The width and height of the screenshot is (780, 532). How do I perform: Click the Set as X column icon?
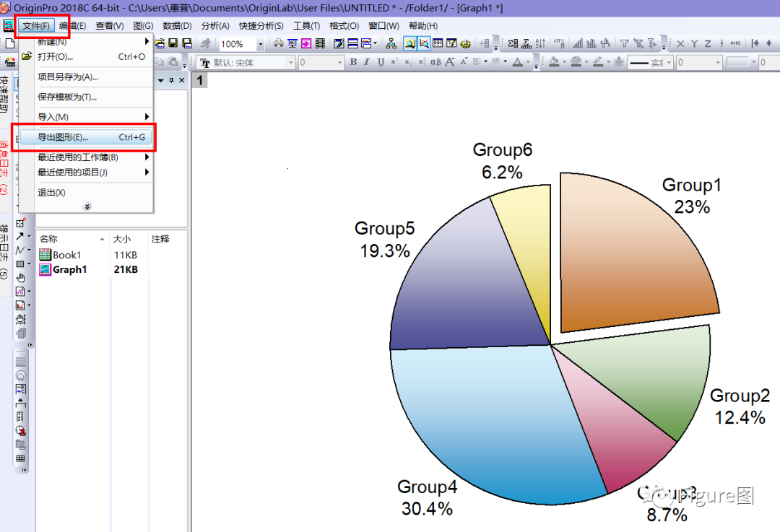680,44
